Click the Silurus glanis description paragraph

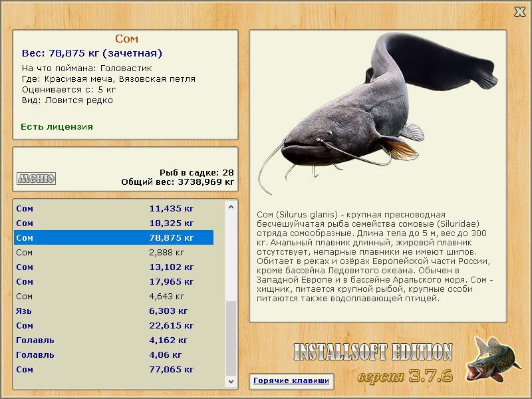pos(375,257)
